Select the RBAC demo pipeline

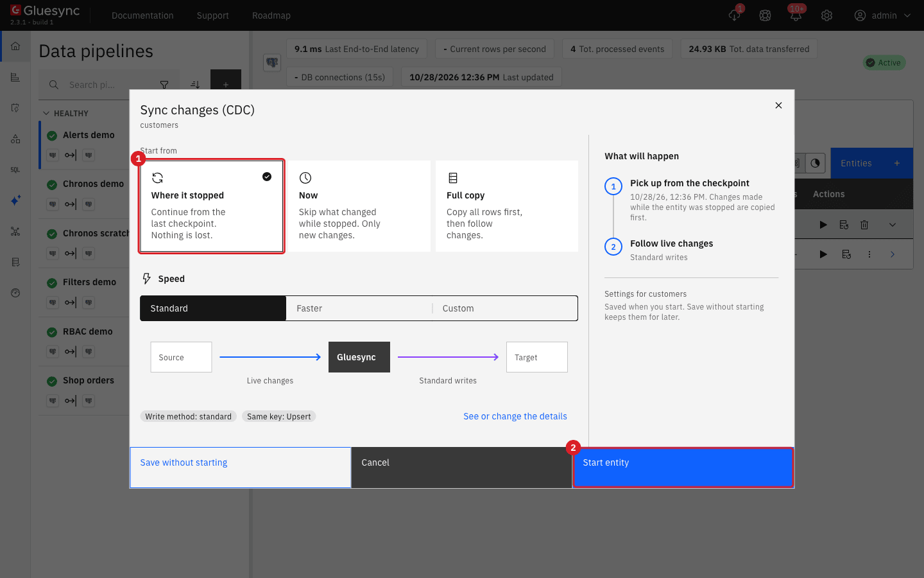point(87,331)
